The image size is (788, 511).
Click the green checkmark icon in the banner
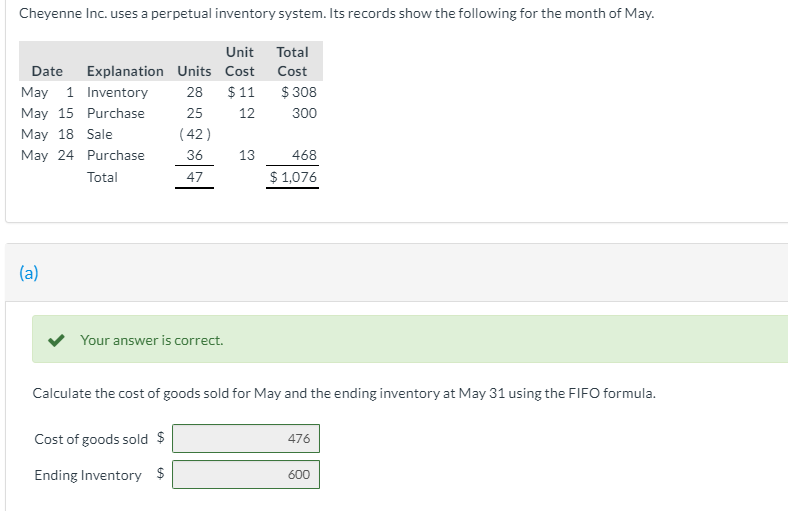(x=59, y=340)
